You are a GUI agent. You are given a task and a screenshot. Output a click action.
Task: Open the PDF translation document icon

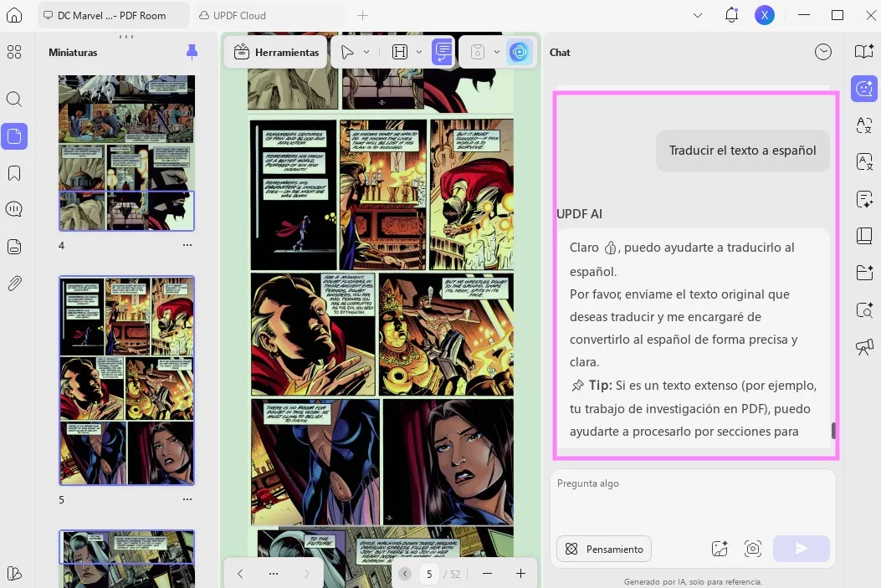864,161
